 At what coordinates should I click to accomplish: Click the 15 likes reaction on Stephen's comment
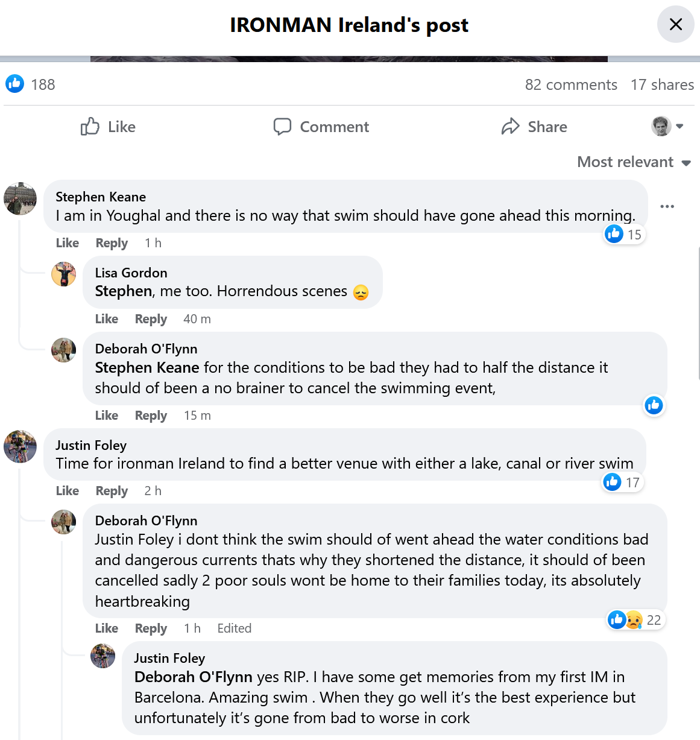625,234
